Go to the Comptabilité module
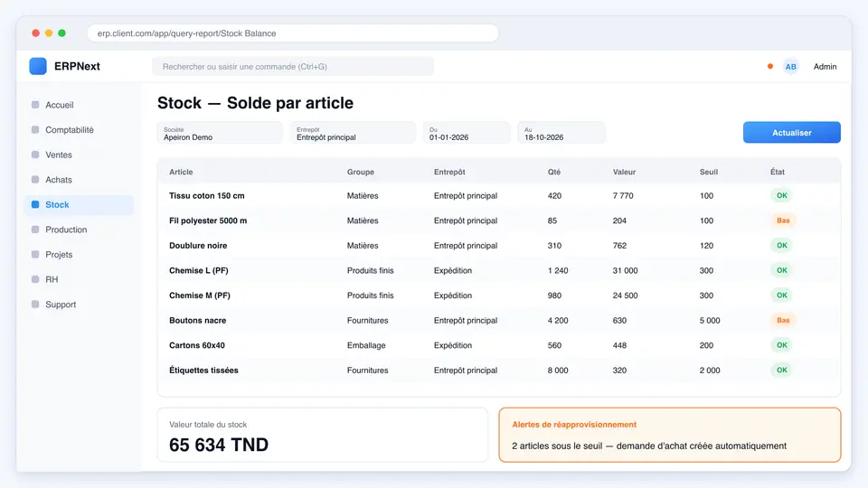This screenshot has height=488, width=868. (x=80, y=129)
